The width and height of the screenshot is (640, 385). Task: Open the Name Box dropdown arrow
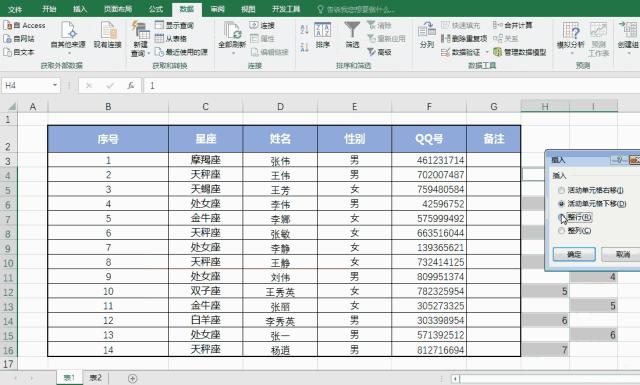pos(55,85)
